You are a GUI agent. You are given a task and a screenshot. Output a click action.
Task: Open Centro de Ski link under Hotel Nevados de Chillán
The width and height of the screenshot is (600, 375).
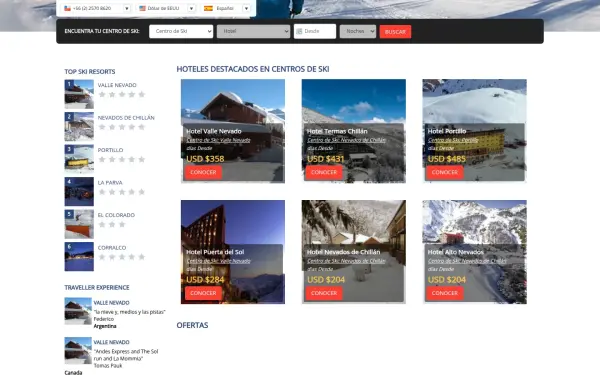(347, 261)
